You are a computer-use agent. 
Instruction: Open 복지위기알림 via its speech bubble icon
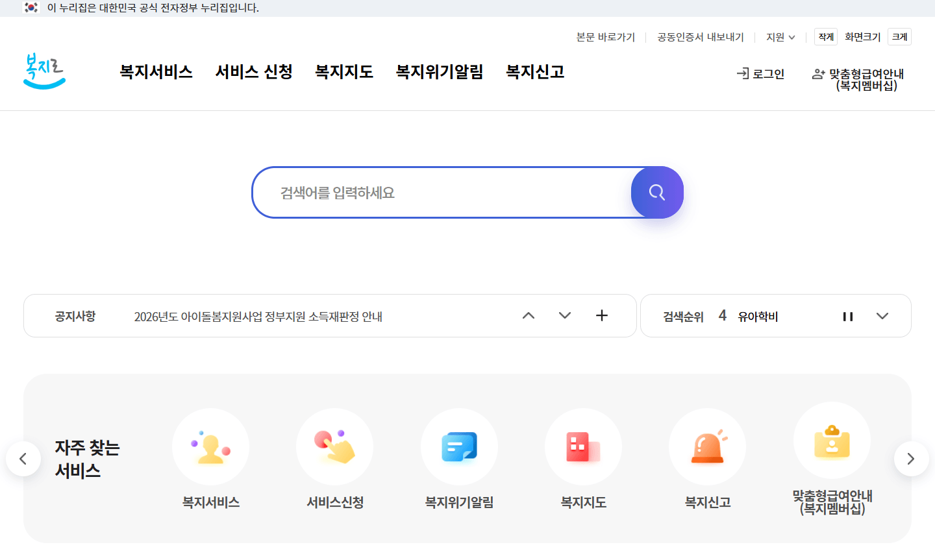coord(459,446)
